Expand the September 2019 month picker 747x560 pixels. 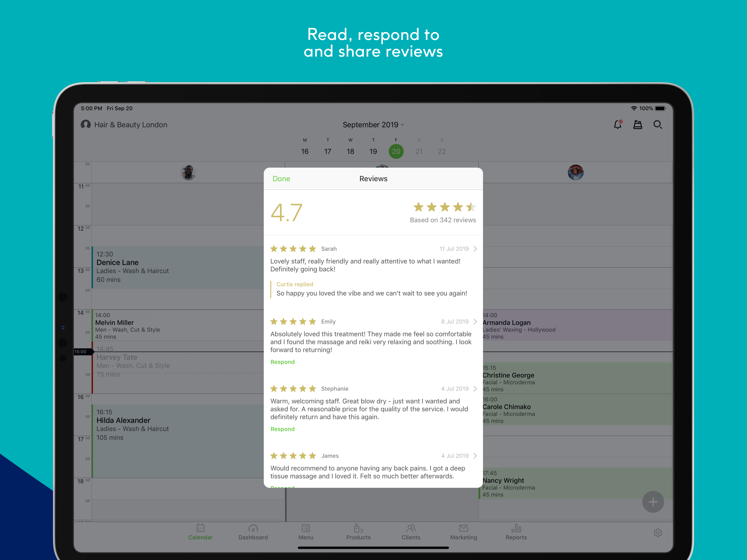tap(373, 125)
